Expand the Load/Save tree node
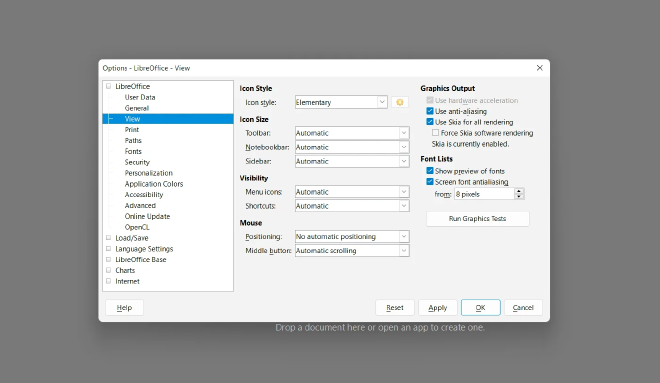 (x=109, y=238)
